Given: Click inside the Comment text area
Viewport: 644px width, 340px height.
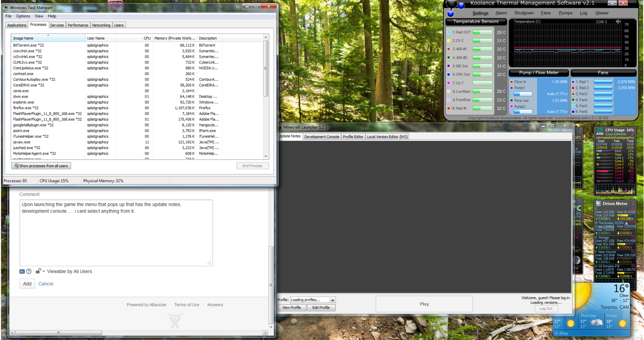Looking at the screenshot, I should click(x=116, y=233).
